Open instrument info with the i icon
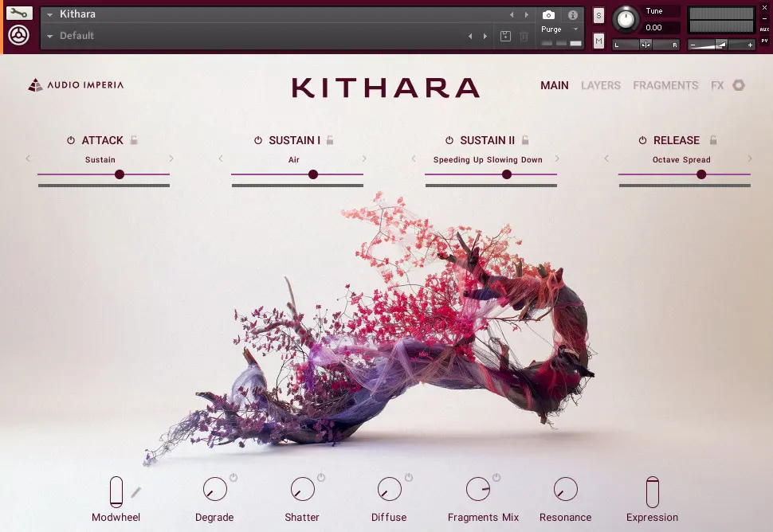 572,15
